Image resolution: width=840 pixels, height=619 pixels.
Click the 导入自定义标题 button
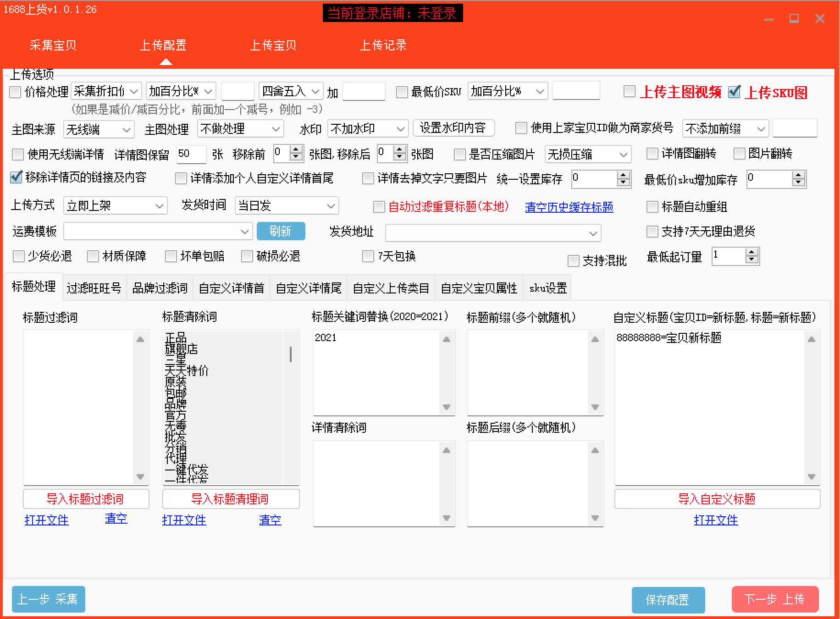(717, 499)
